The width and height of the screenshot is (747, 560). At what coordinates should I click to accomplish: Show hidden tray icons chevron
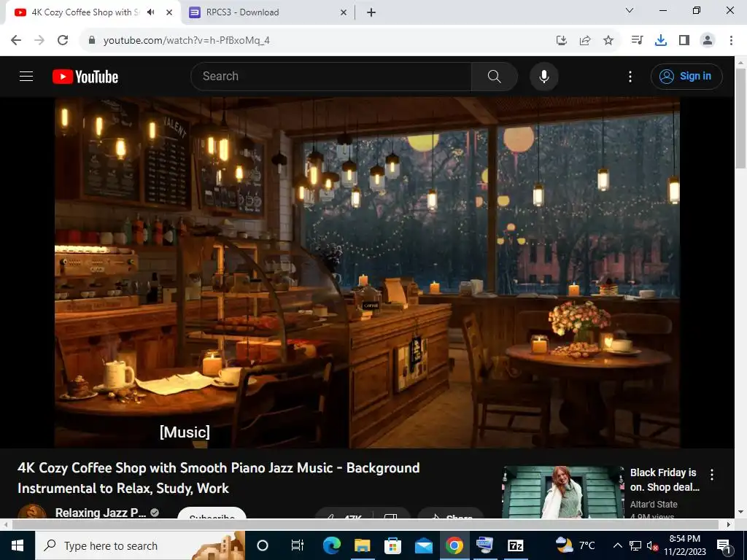click(x=617, y=545)
